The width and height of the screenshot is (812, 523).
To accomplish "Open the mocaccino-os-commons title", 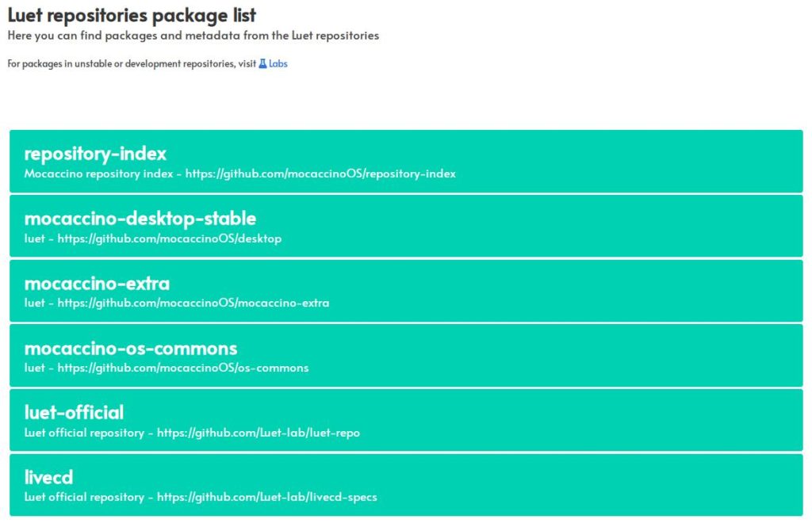I will coord(131,349).
